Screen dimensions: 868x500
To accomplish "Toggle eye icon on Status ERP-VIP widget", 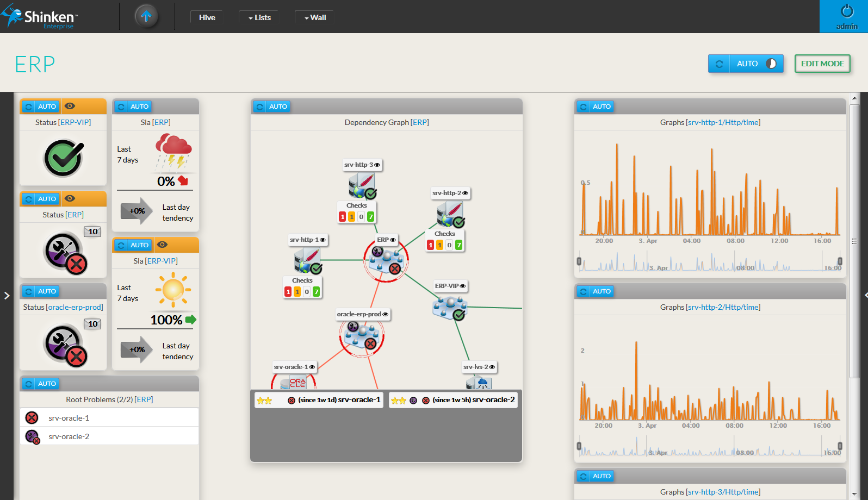I will [70, 107].
